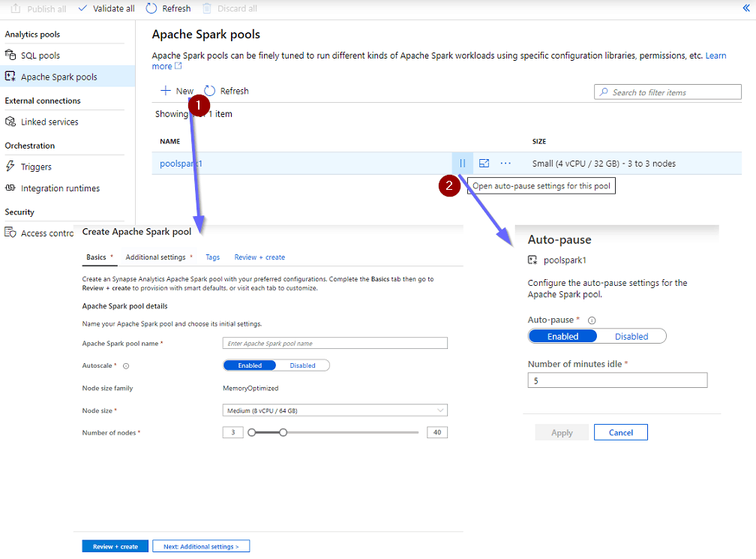Click MemoryOptimized node size family value
Viewport: 756px width, 559px height.
pos(250,388)
